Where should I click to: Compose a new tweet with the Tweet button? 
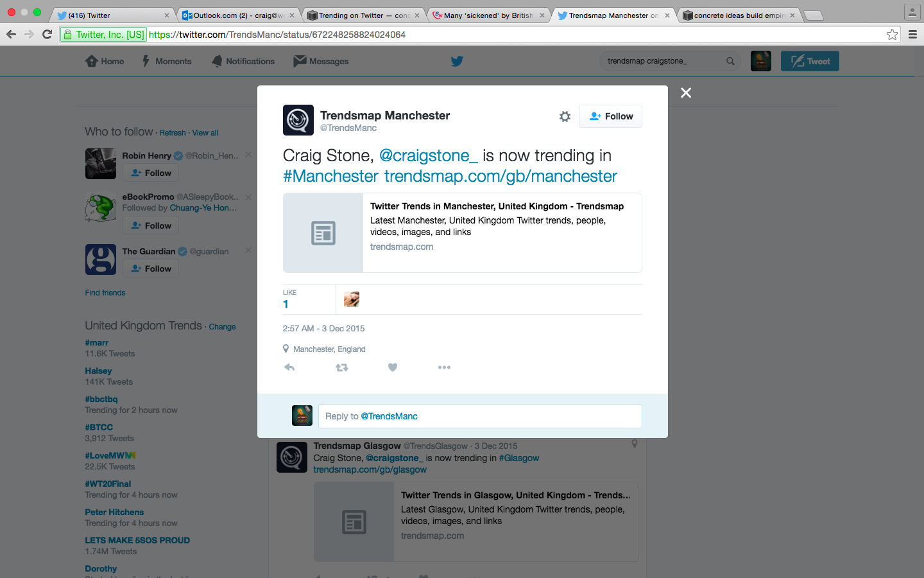pos(810,61)
